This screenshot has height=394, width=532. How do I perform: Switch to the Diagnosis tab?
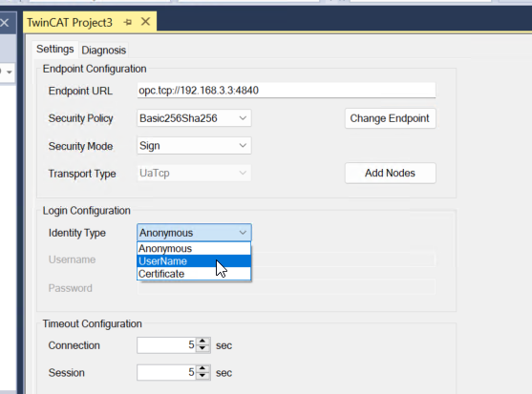click(104, 51)
